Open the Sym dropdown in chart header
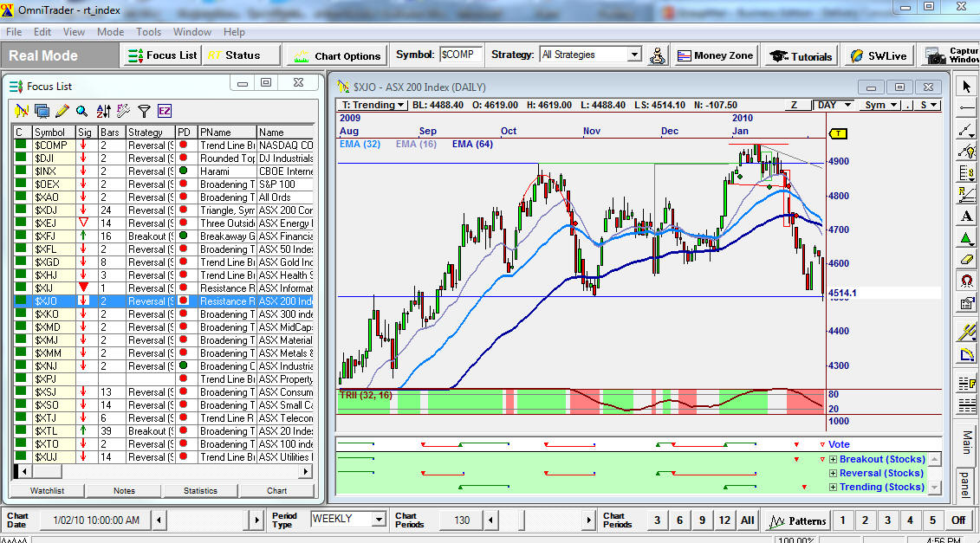This screenshot has width=980, height=543. (x=880, y=105)
